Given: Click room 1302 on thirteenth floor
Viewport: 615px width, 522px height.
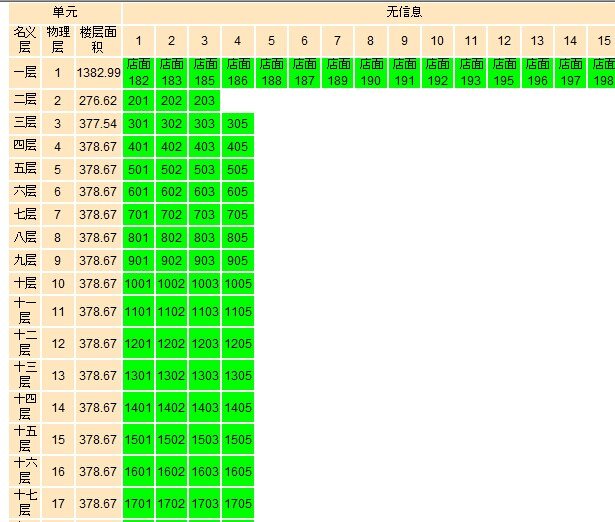Looking at the screenshot, I should 171,376.
